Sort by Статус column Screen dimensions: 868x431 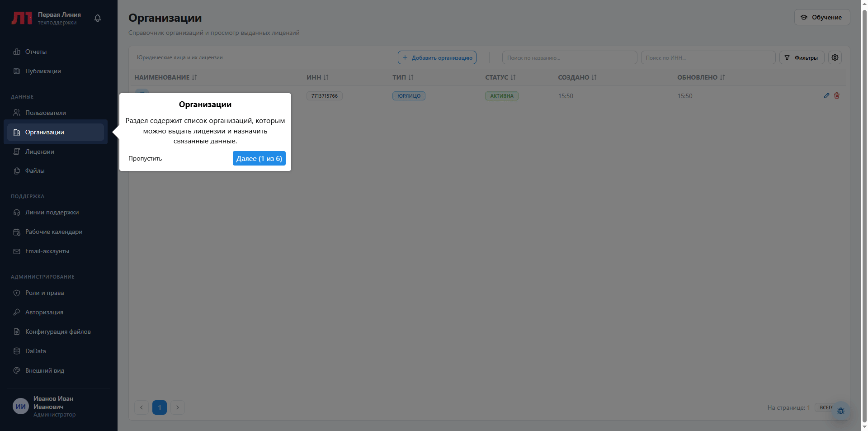[x=500, y=77]
